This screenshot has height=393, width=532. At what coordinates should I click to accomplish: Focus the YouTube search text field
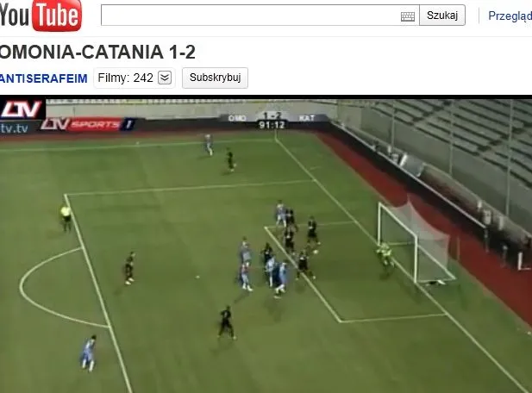[260, 16]
